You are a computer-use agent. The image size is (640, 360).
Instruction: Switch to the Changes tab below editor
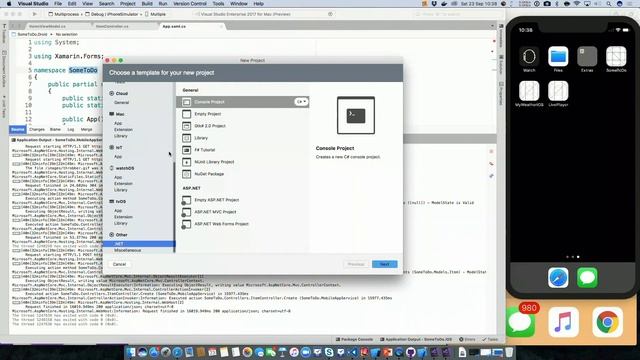(x=37, y=129)
